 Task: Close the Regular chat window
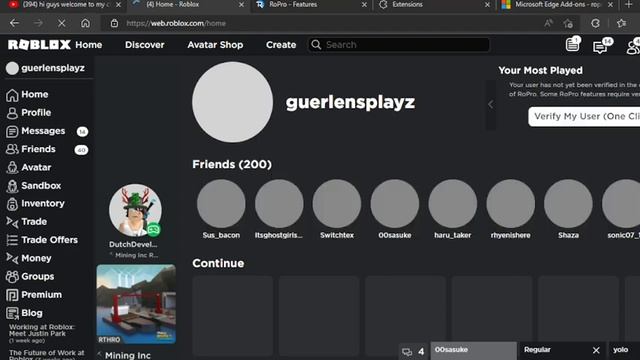[x=596, y=350]
